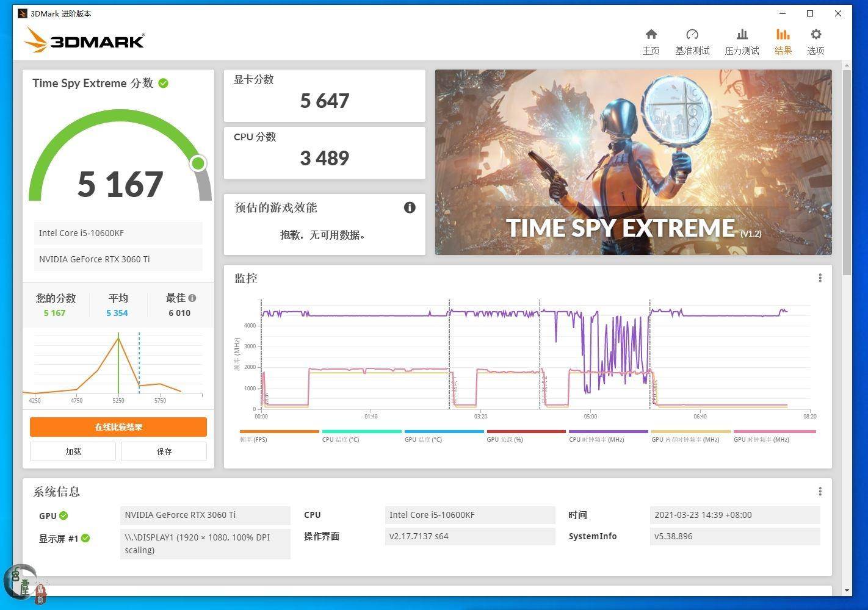Toggle the CPU 时钟频率 legend series
Image resolution: width=868 pixels, height=610 pixels.
(x=609, y=436)
